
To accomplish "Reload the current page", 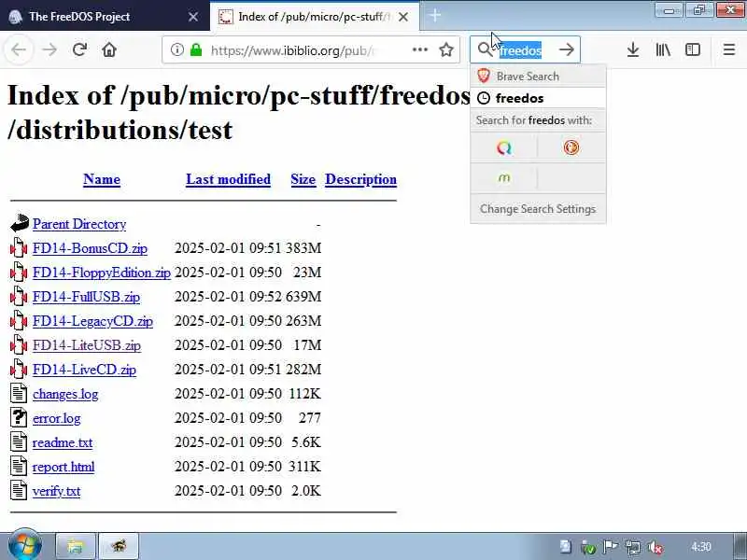I will 79,49.
